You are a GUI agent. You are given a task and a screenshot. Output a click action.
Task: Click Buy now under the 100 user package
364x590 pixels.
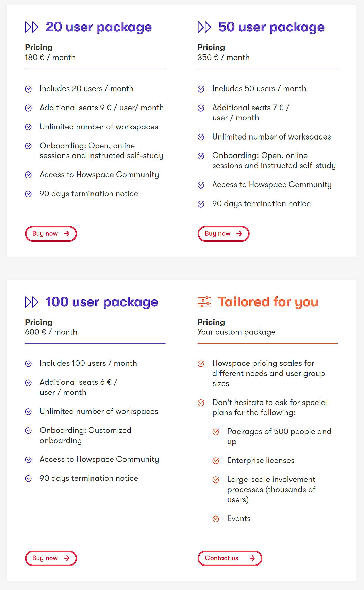coord(51,558)
